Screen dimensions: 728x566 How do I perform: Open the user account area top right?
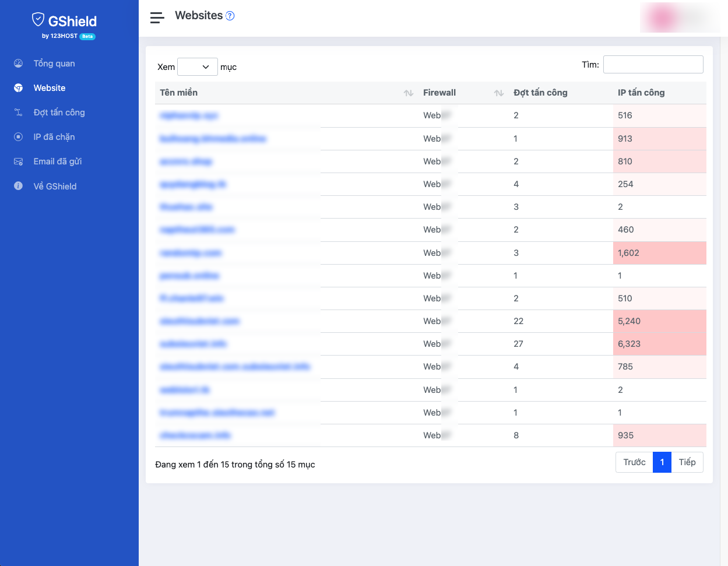click(x=681, y=17)
